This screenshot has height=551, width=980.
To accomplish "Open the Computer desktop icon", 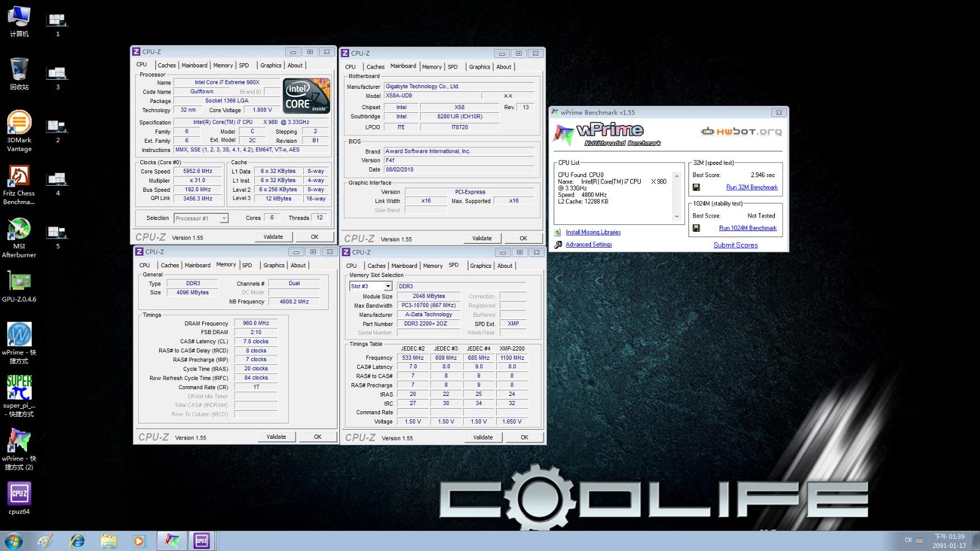I will tap(19, 21).
